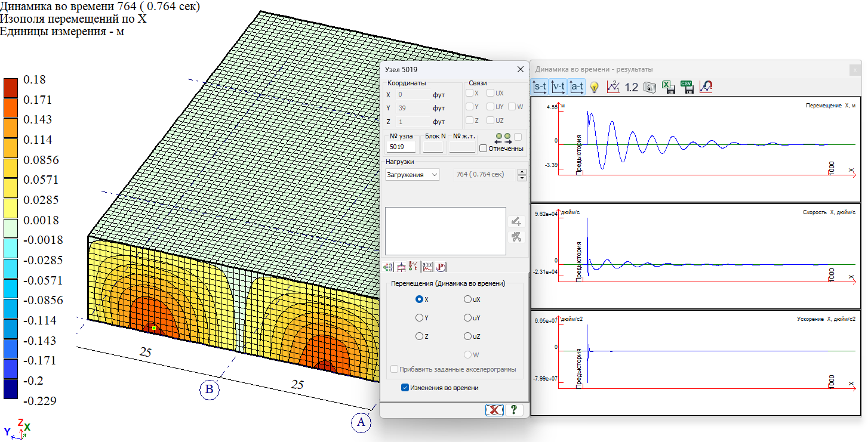Screen dimensions: 868x442
Task: Select the uZ rotation radio button
Action: point(467,336)
